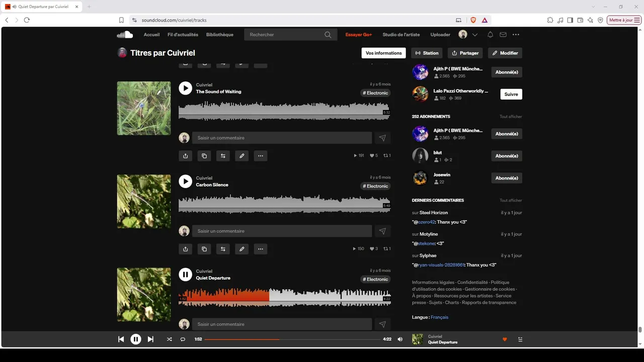Show all derniers commentaires with Tout afficher
Screen dimensions: 644x362
[x=511, y=201]
